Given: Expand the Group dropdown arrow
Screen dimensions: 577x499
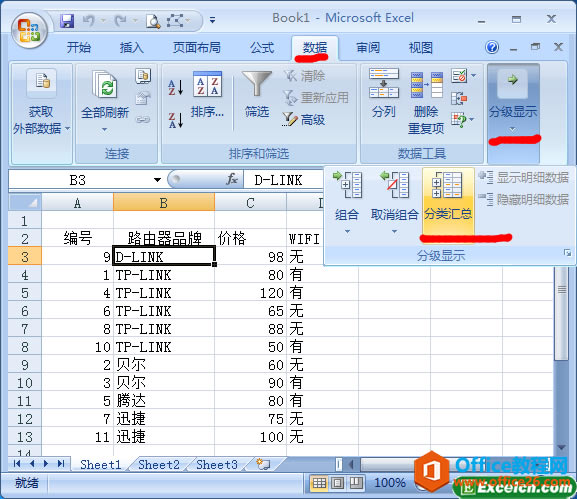Looking at the screenshot, I should (347, 231).
